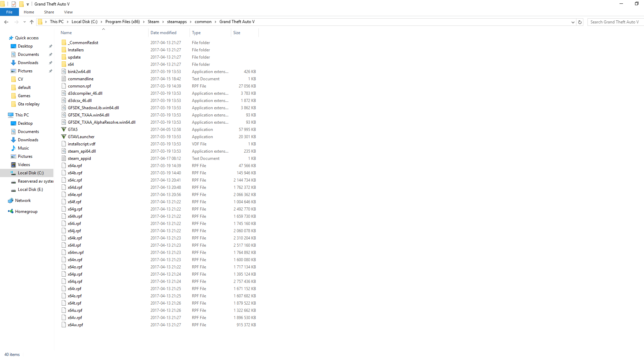The height and width of the screenshot is (358, 644).
Task: Open the View ribbon tab
Action: coord(68,12)
